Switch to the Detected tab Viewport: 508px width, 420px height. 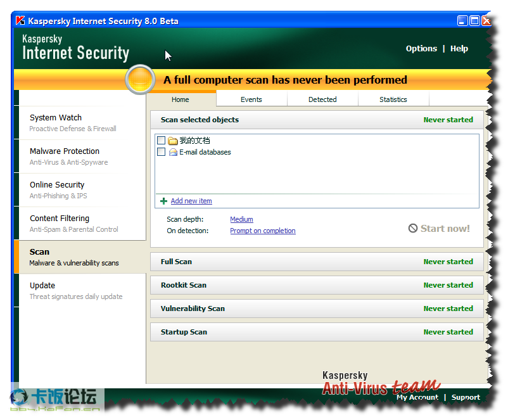[322, 99]
